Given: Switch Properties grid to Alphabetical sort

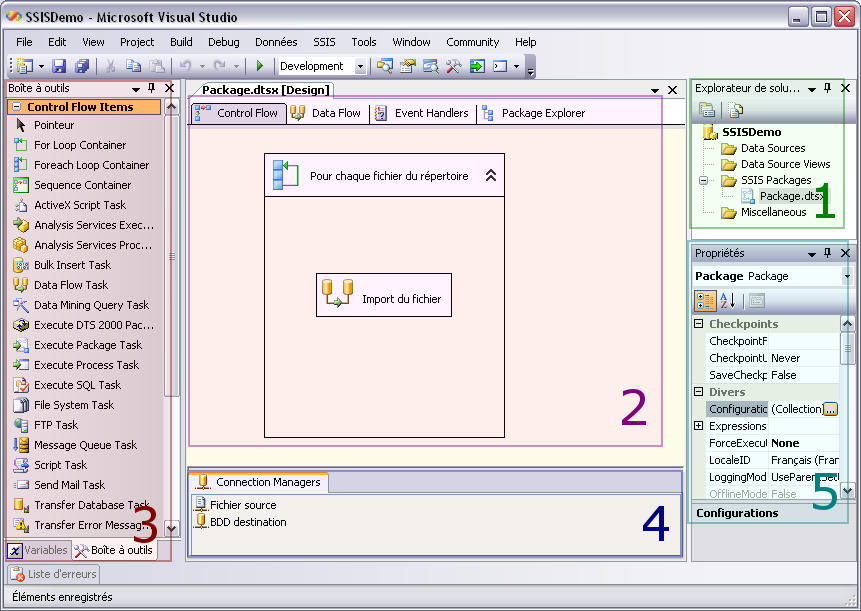Looking at the screenshot, I should pyautogui.click(x=728, y=301).
